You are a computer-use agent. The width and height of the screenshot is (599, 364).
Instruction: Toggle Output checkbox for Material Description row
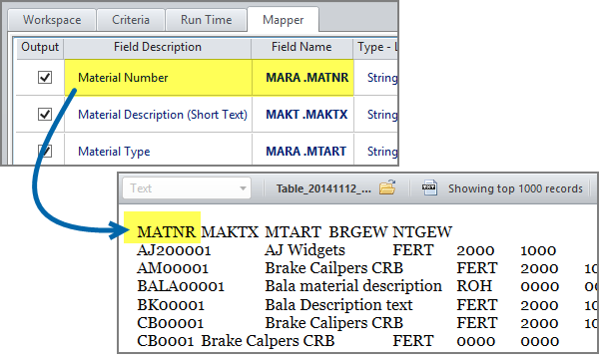click(x=45, y=114)
